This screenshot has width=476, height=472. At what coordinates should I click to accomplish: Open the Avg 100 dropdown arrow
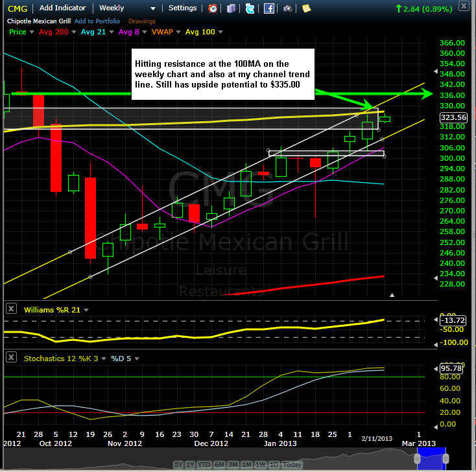(220, 32)
